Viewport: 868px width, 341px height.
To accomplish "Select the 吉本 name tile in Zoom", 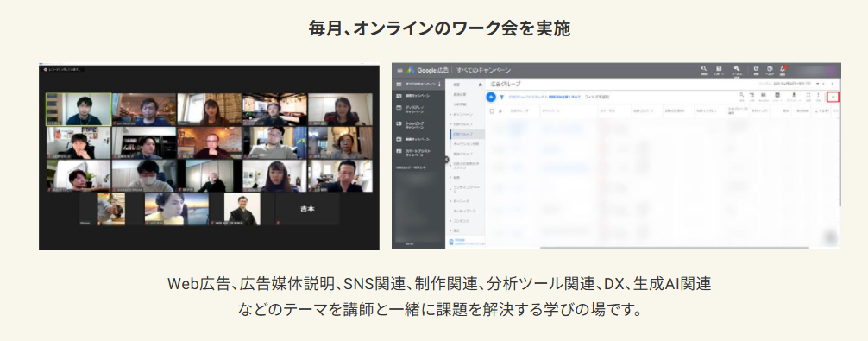I will click(x=307, y=209).
